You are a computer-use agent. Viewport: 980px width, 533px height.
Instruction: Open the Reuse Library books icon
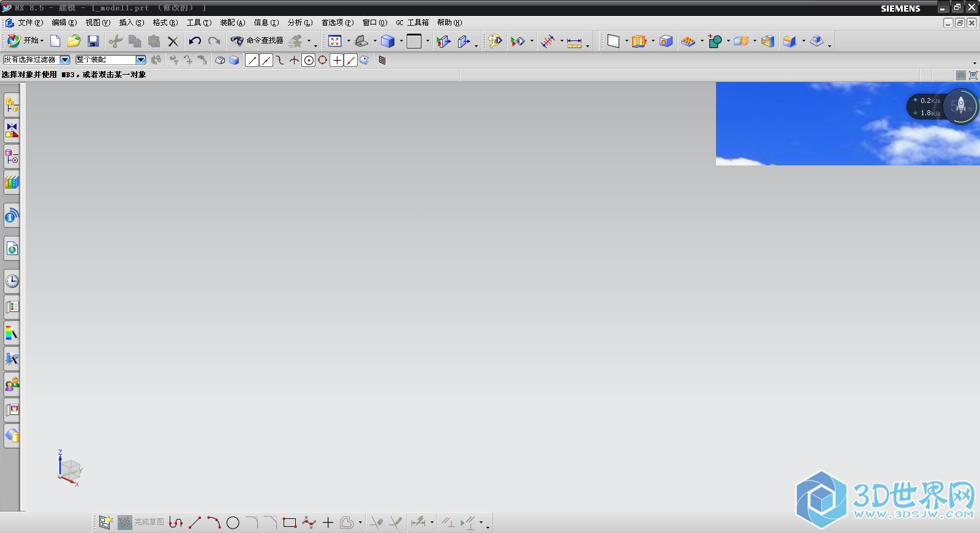12,183
